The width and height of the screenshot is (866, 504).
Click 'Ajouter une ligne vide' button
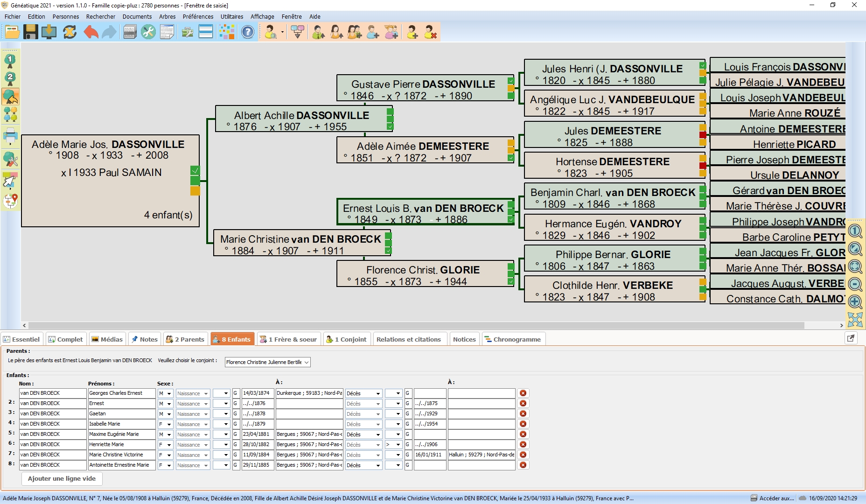[62, 479]
